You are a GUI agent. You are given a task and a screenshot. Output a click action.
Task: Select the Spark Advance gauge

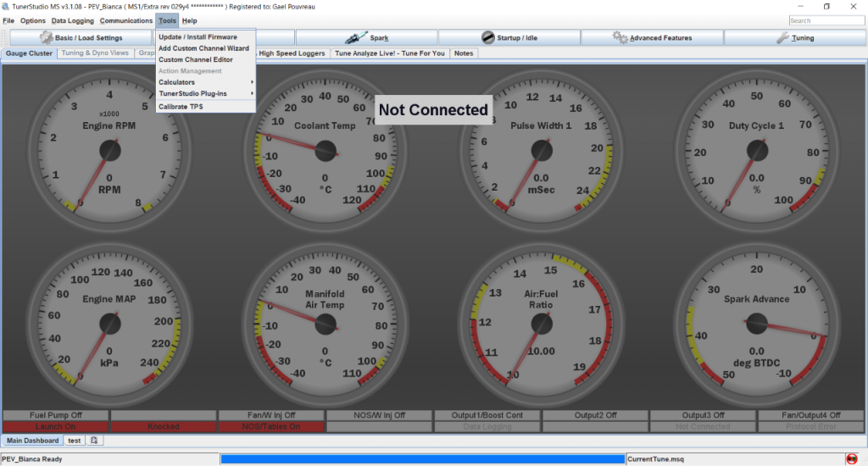(x=757, y=325)
